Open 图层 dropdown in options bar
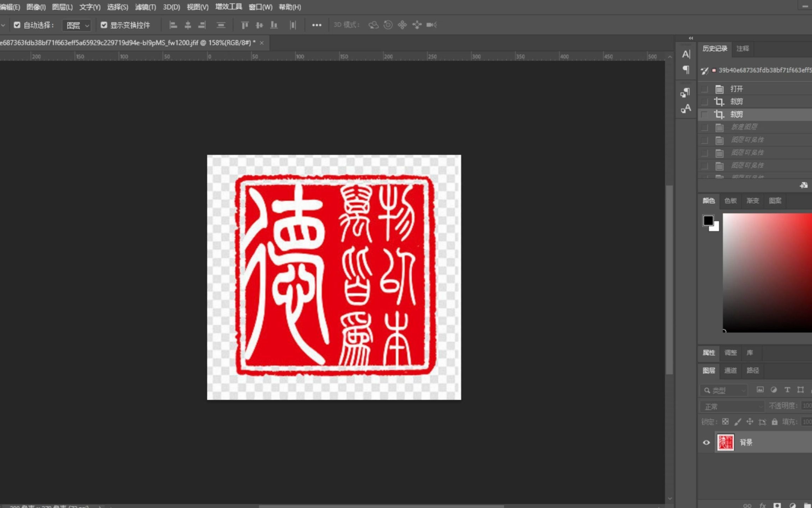This screenshot has height=508, width=812. pyautogui.click(x=76, y=25)
